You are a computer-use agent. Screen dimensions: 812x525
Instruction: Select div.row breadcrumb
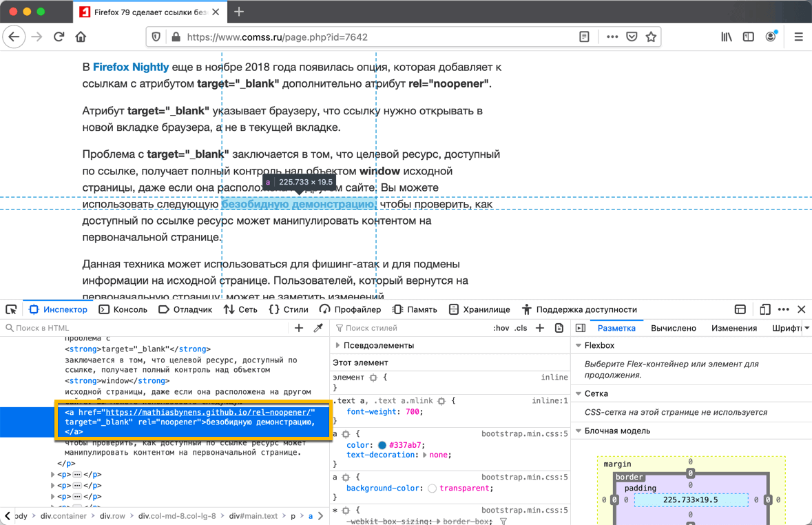pos(112,516)
